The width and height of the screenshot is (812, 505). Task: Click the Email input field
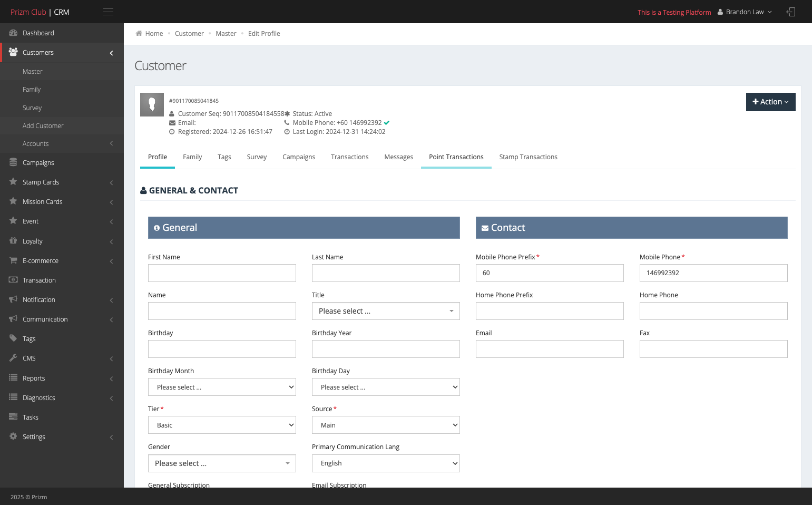[550, 349]
